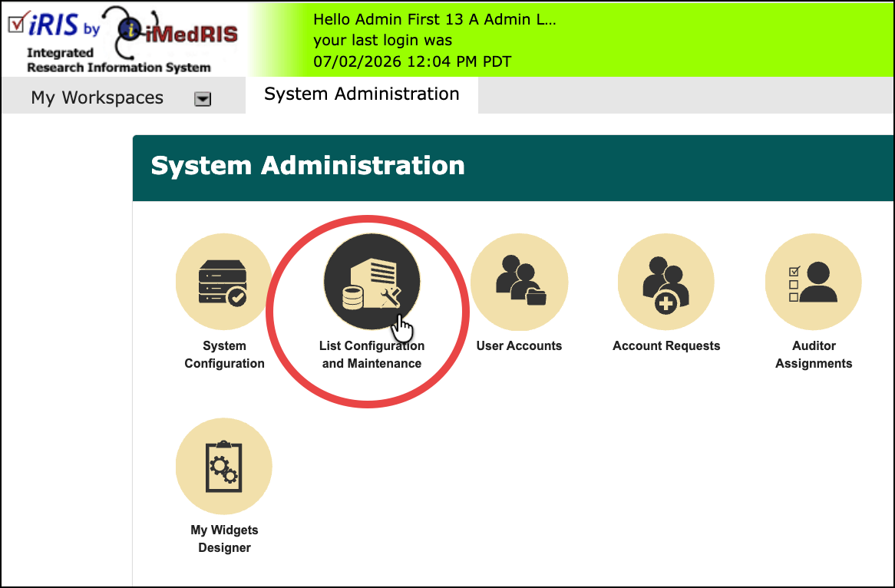Open List Configuration and Maintenance icon
The image size is (895, 588).
click(x=372, y=282)
